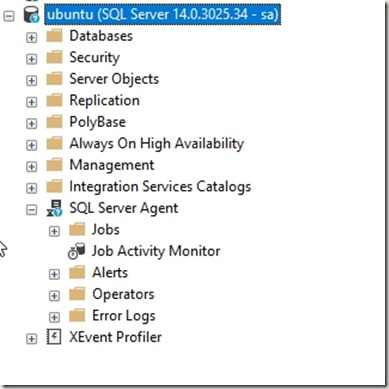Select the Operators label
The width and height of the screenshot is (389, 389).
(123, 295)
